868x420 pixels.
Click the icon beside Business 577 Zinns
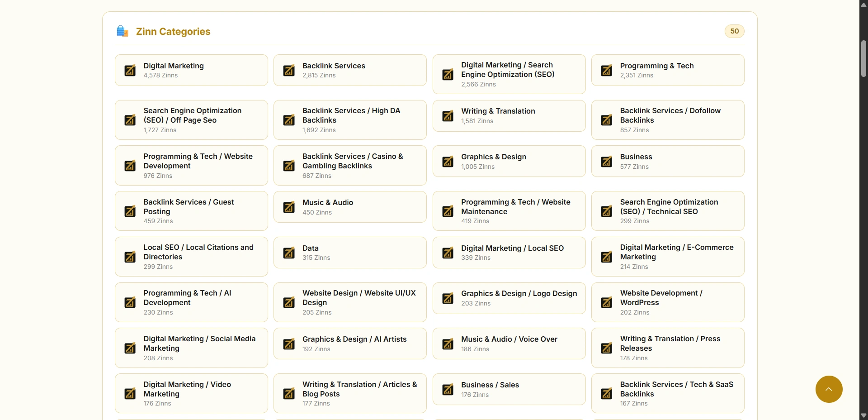[607, 162]
